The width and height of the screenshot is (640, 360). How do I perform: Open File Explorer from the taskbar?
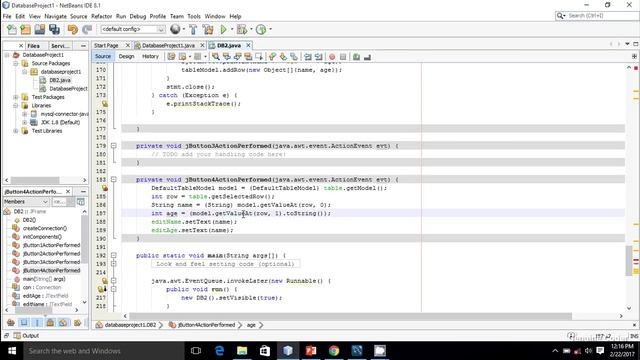coord(242,351)
